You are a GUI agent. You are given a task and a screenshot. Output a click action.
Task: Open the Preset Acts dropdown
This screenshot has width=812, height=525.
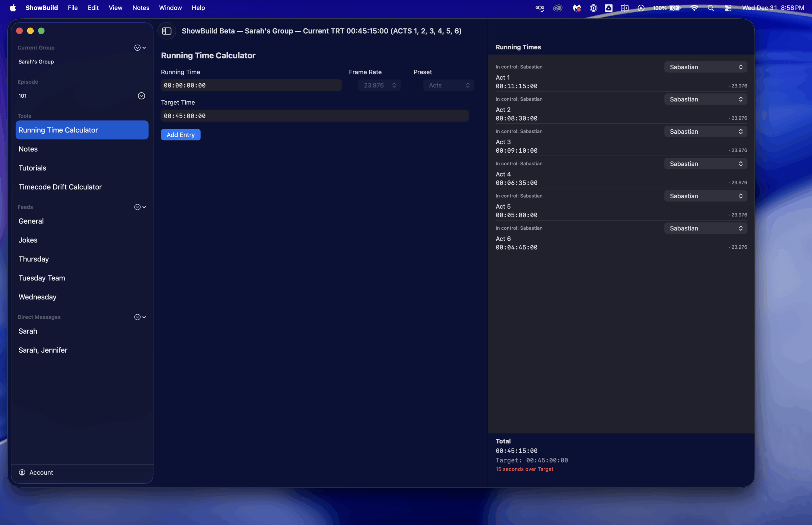tap(449, 85)
